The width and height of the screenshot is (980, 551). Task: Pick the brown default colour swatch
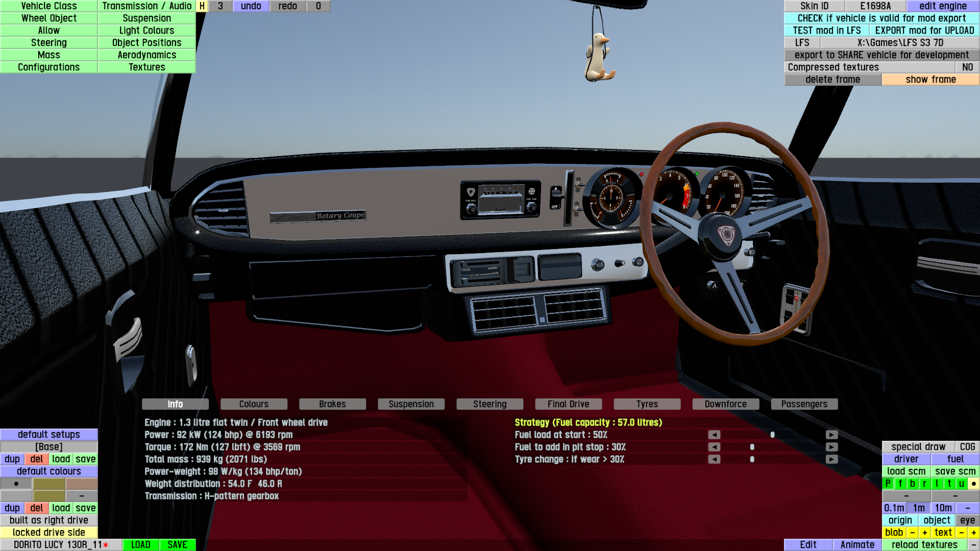click(81, 484)
